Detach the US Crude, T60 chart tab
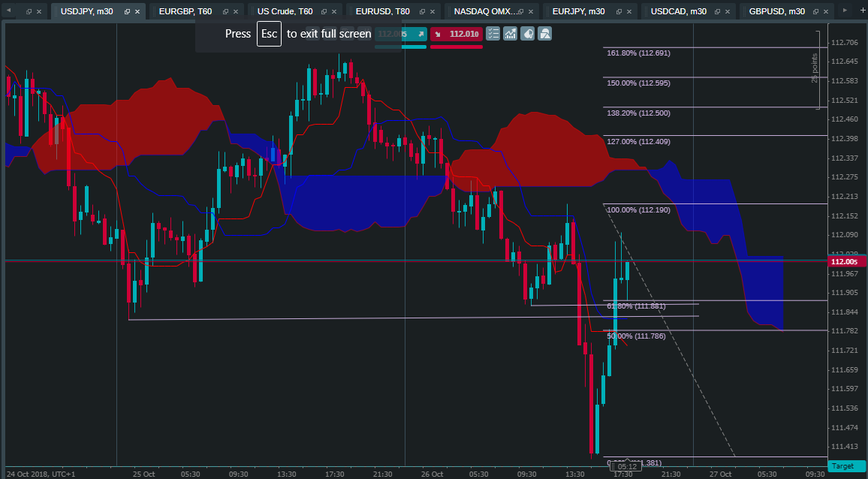 [x=324, y=11]
